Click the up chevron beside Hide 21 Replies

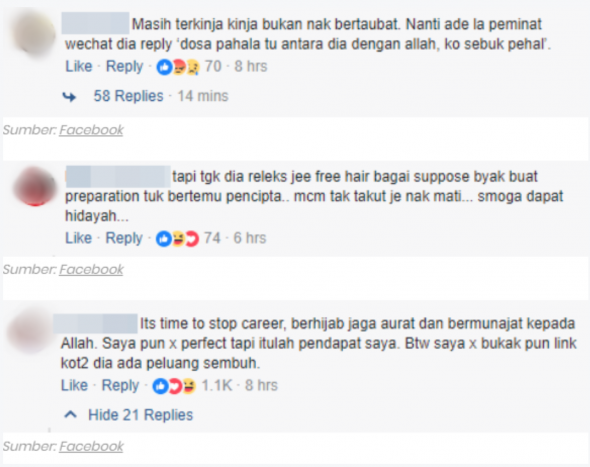click(x=70, y=415)
